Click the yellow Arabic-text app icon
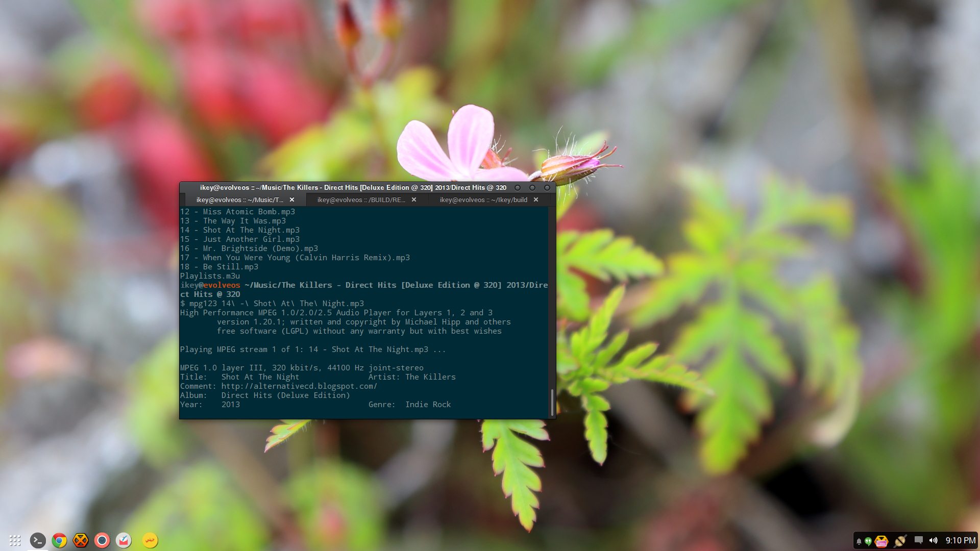 [x=150, y=540]
